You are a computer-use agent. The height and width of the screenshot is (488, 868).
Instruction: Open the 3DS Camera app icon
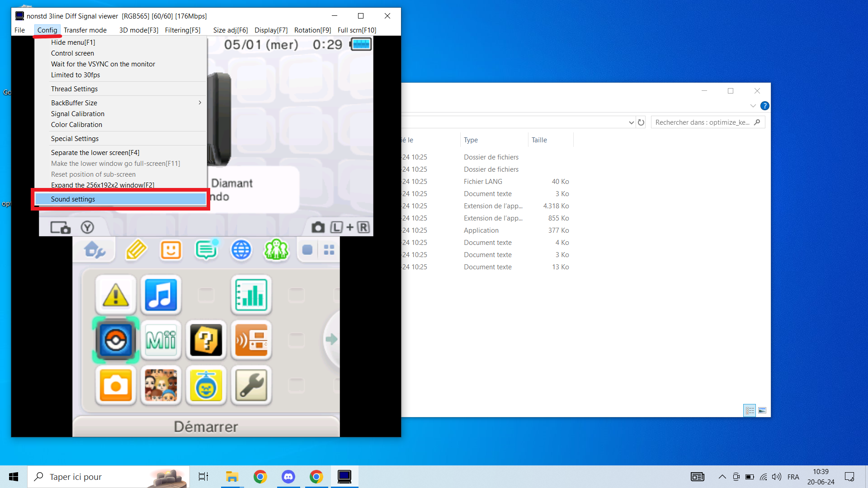[x=116, y=385]
